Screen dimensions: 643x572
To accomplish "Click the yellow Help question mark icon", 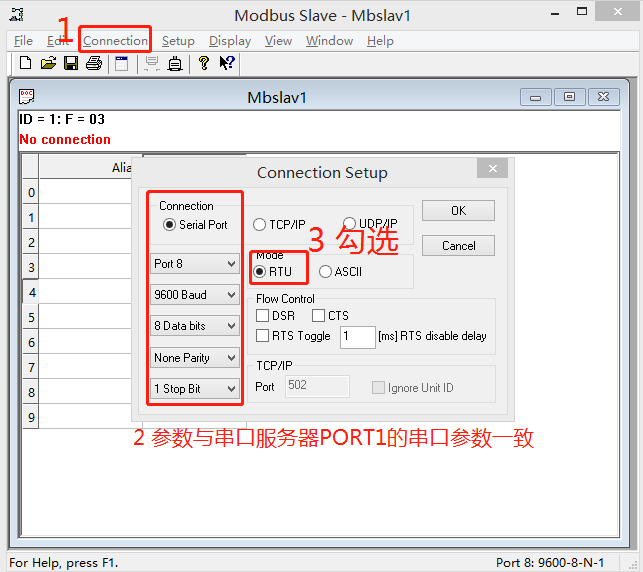I will point(204,63).
